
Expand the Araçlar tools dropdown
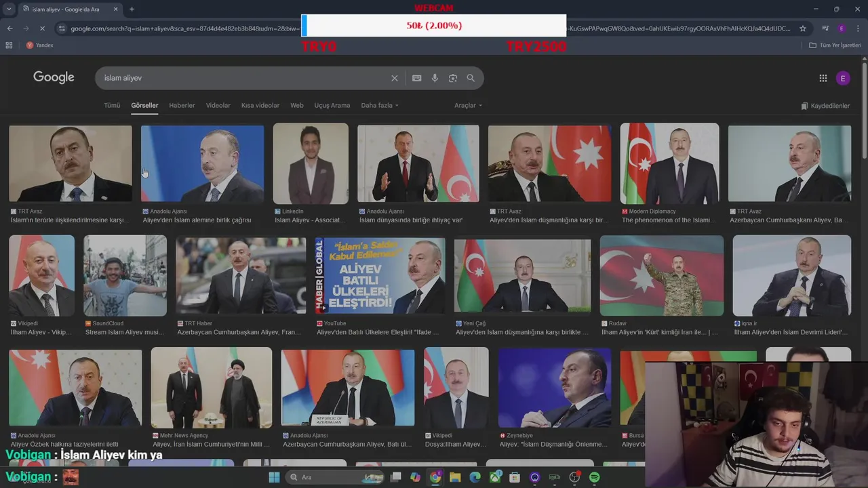[468, 106]
